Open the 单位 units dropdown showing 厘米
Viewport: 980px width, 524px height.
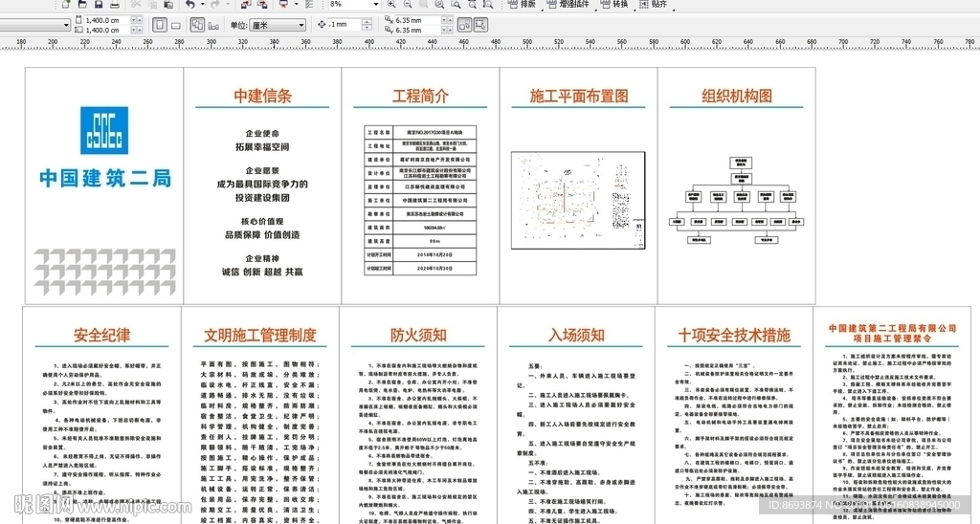point(278,25)
